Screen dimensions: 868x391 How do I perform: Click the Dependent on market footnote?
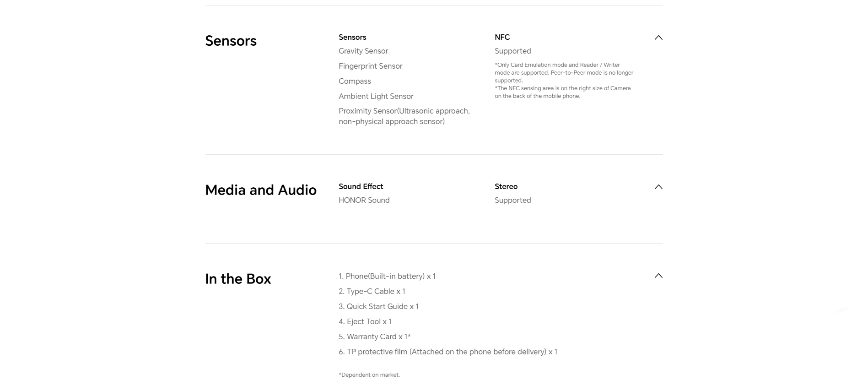click(x=369, y=375)
